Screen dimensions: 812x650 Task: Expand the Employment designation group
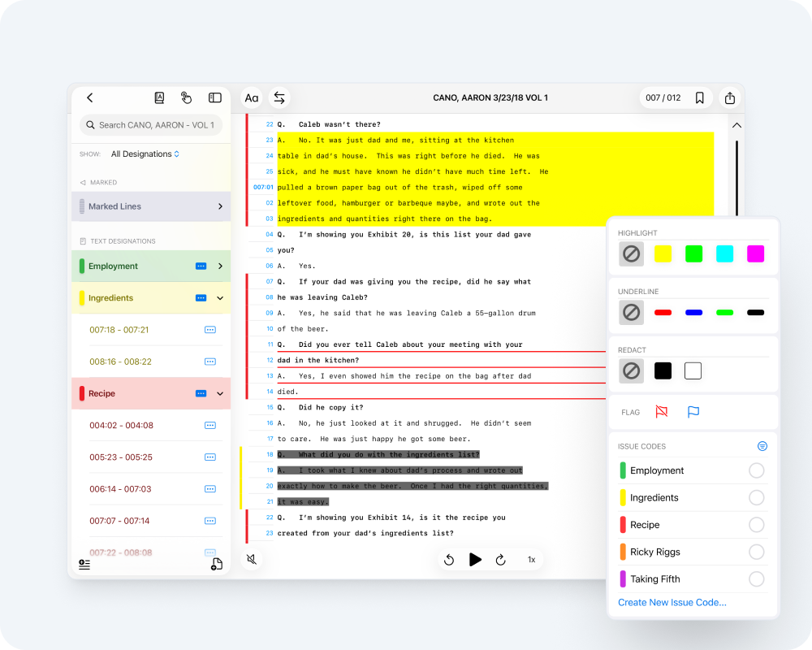coord(220,266)
